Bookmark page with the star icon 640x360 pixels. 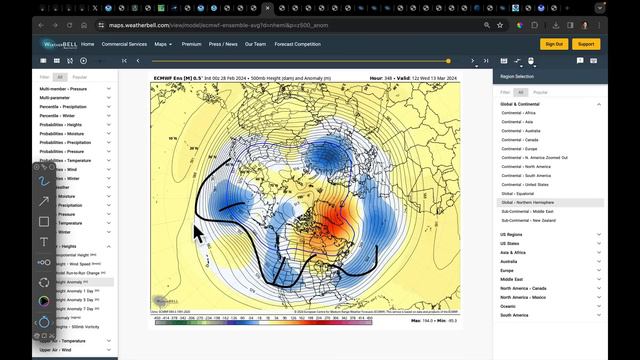pos(500,25)
